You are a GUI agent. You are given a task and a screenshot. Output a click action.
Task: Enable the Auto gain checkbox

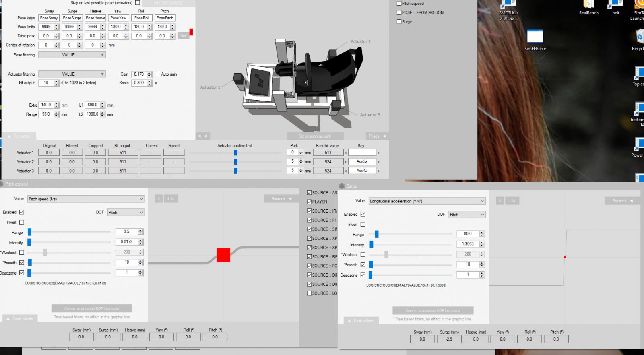point(157,74)
